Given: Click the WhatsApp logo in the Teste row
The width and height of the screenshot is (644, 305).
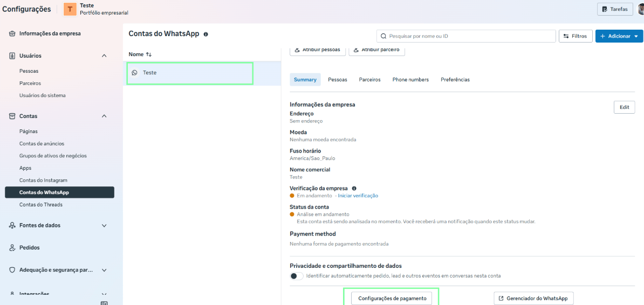Looking at the screenshot, I should coord(134,73).
